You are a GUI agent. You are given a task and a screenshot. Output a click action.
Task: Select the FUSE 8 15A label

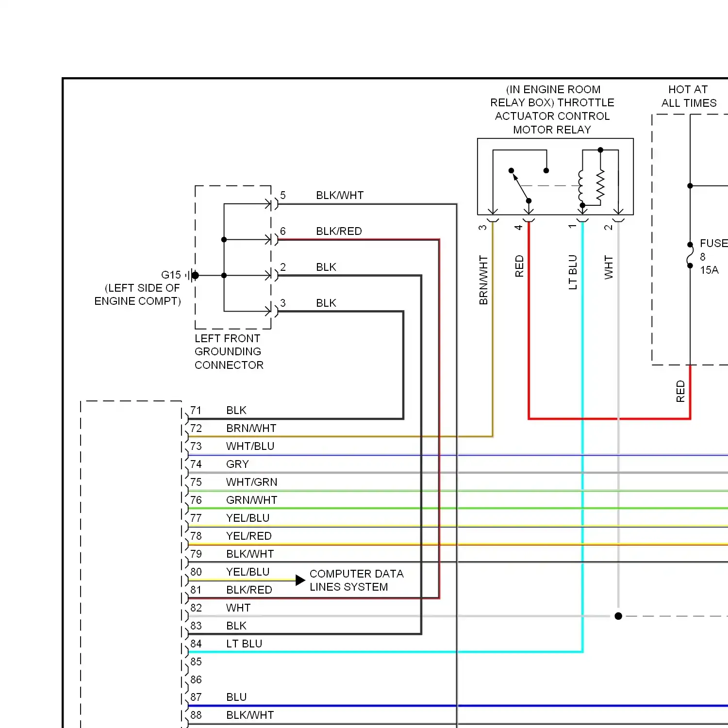point(713,257)
